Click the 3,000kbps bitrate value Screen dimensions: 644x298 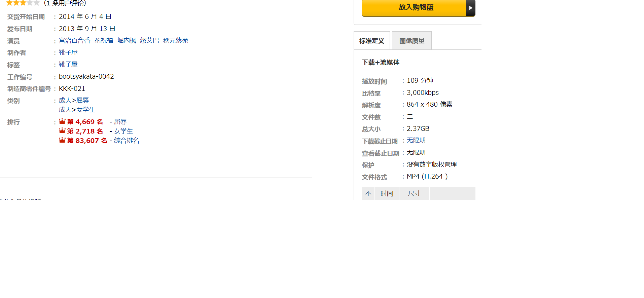[423, 92]
